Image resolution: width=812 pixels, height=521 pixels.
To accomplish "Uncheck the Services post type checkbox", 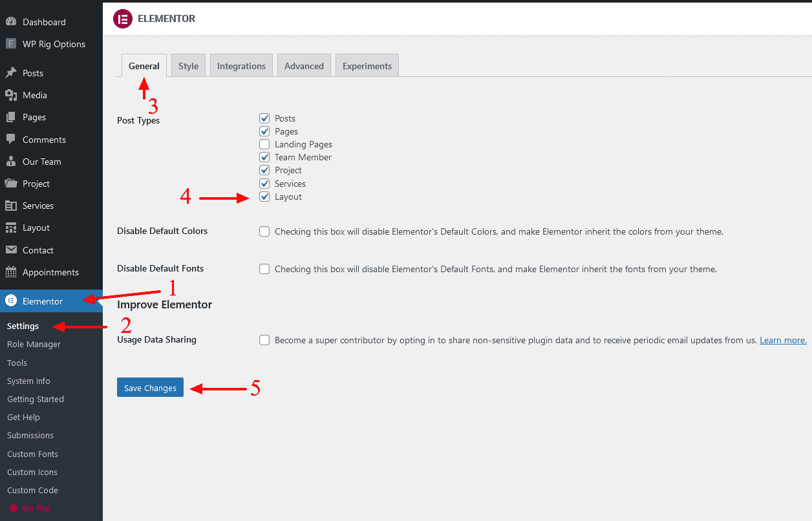I will pyautogui.click(x=264, y=184).
